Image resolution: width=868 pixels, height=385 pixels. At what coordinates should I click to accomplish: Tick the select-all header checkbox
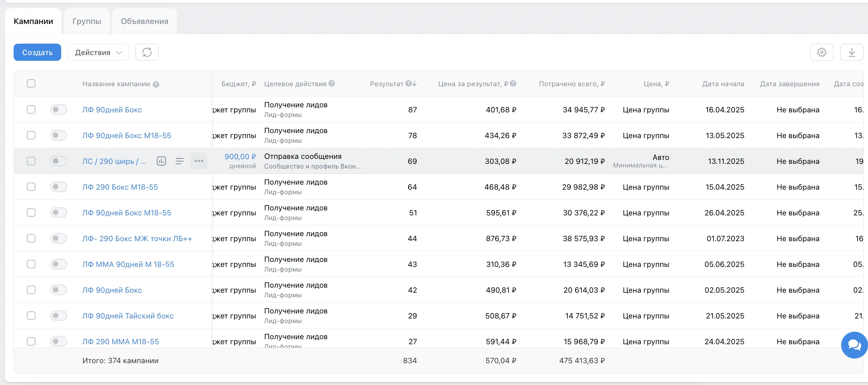pyautogui.click(x=31, y=83)
